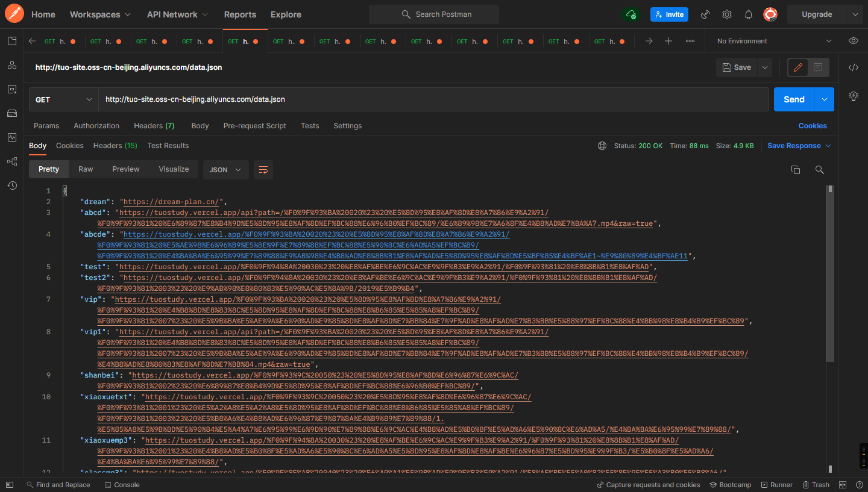Open Trash in status bar

[816, 485]
